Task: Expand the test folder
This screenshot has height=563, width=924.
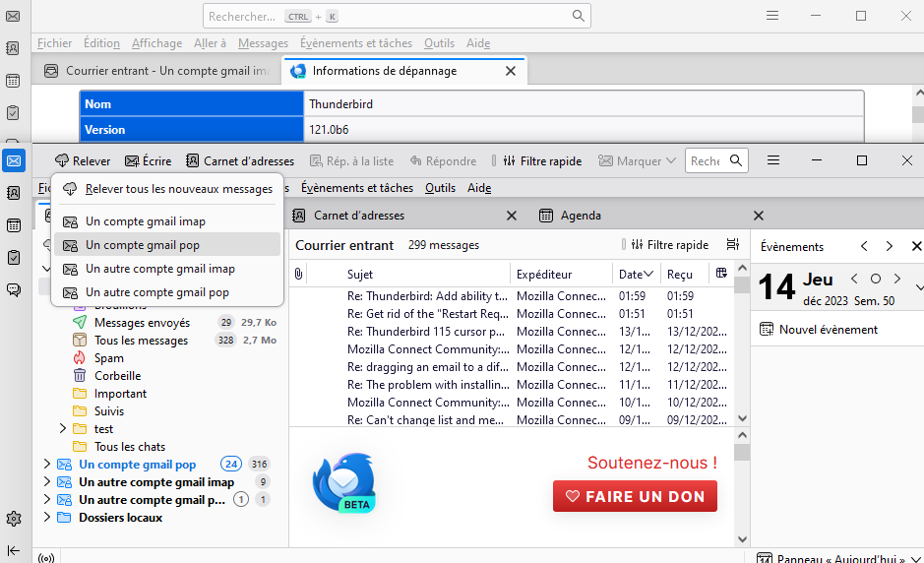Action: coord(62,428)
